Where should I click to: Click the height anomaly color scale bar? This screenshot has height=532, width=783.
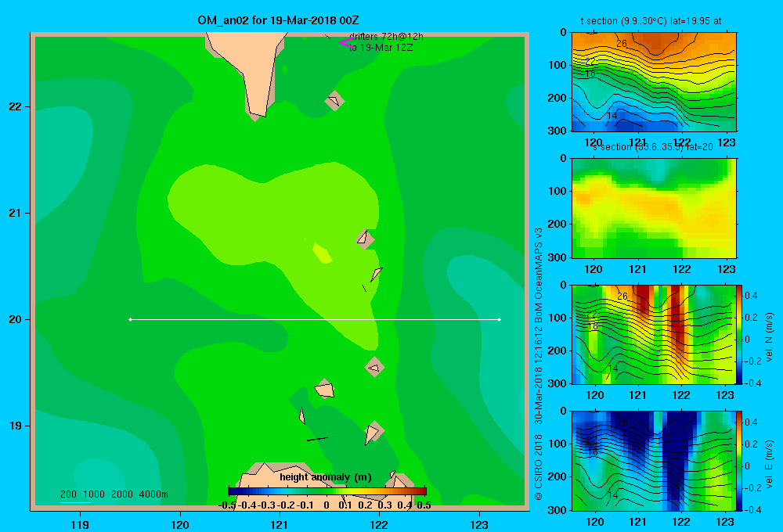click(327, 491)
